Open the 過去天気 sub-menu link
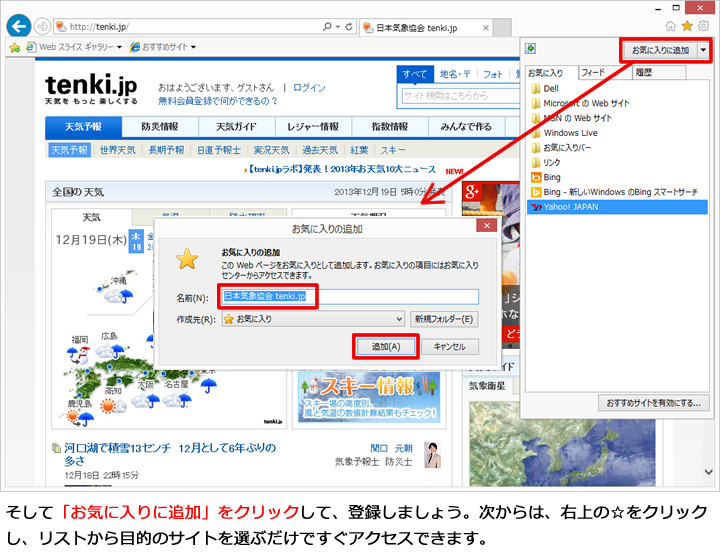The image size is (720, 556). [x=320, y=150]
